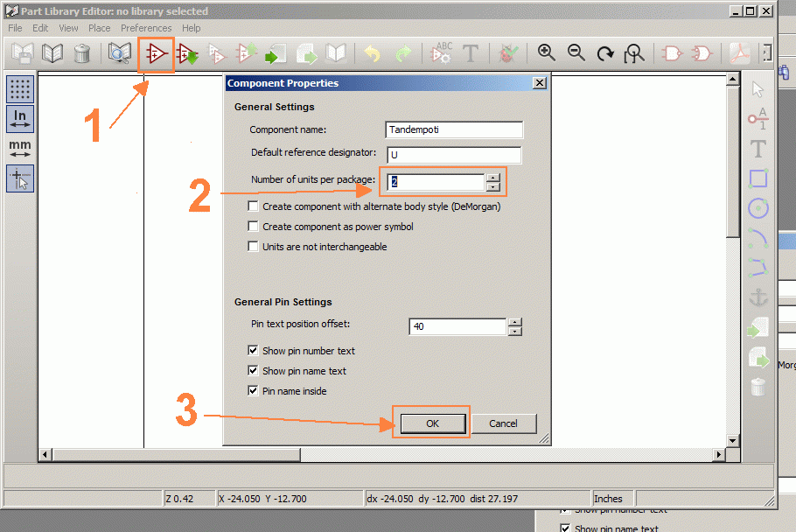Decrease pin text position offset value
Image resolution: width=796 pixels, height=532 pixels.
[515, 332]
